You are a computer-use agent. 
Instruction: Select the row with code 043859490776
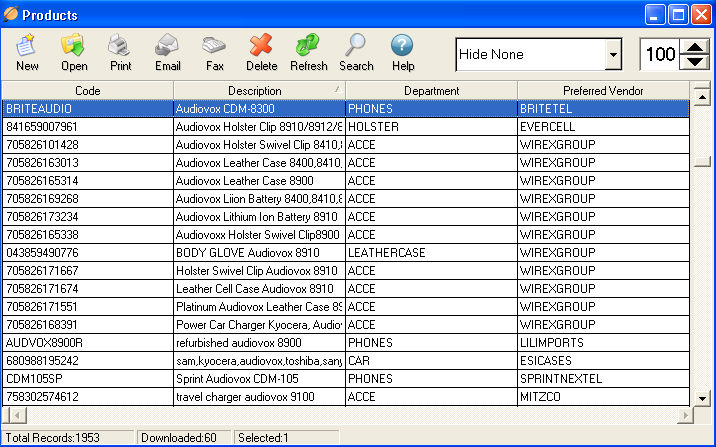[x=346, y=253]
